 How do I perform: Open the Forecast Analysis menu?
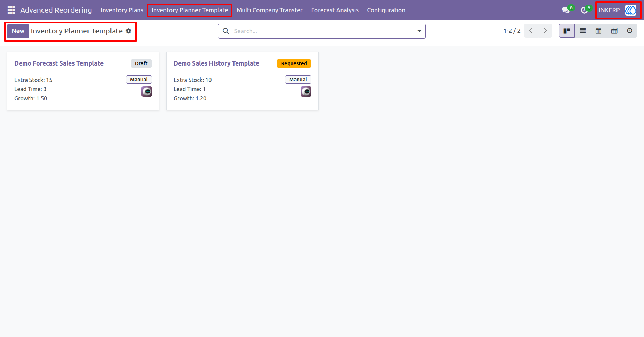(x=335, y=10)
